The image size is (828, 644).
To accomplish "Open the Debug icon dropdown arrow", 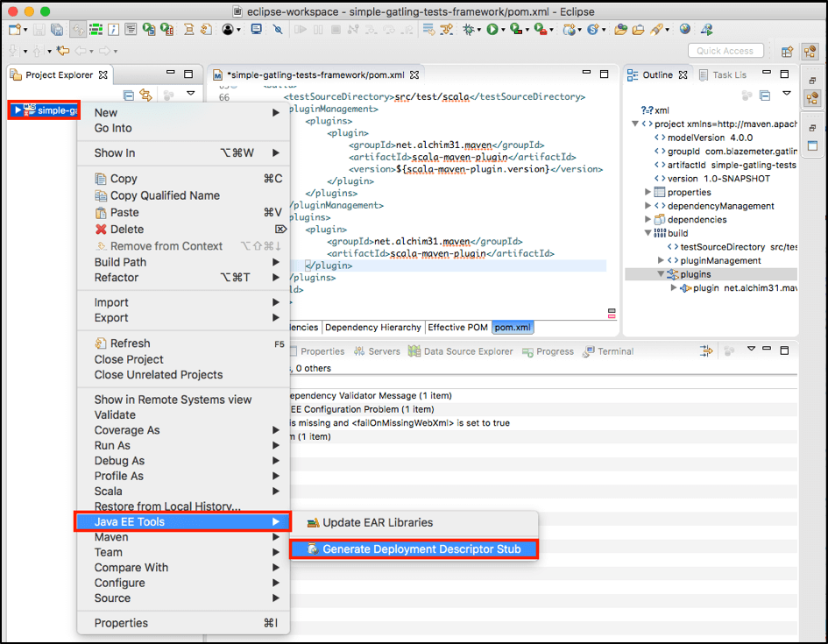I will tap(479, 30).
